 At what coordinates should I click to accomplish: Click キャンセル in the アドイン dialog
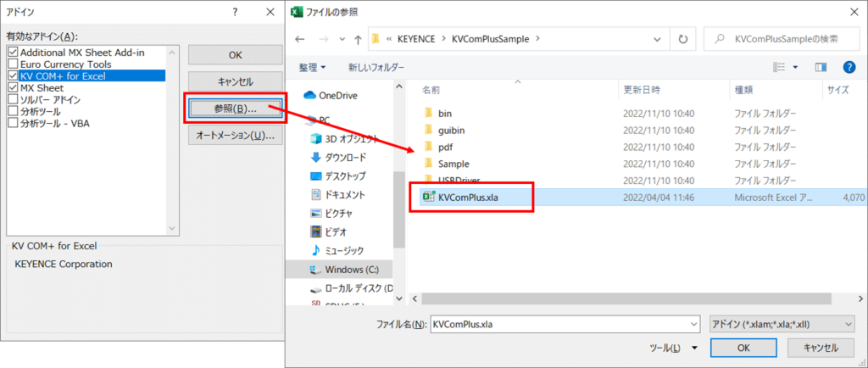point(236,81)
